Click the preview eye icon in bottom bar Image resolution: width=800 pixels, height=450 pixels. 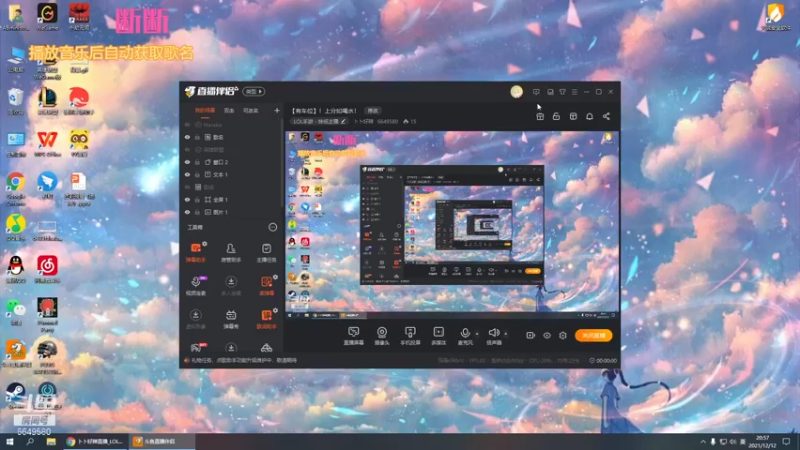(x=546, y=335)
